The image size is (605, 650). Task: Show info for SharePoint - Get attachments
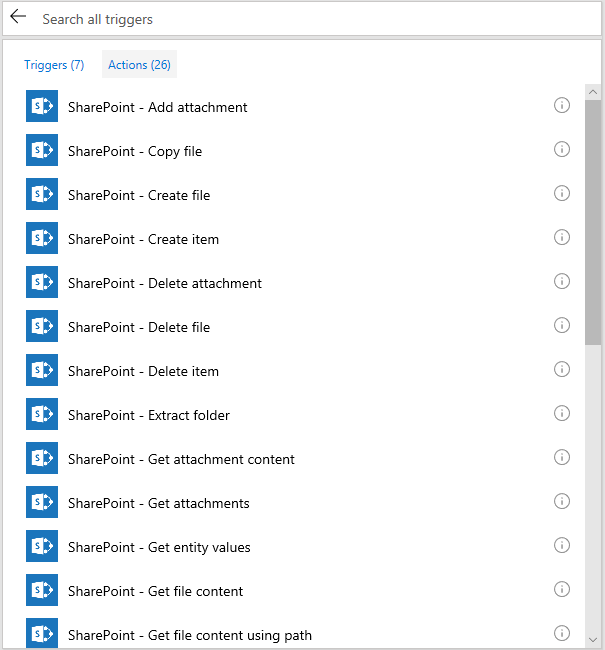pos(562,501)
